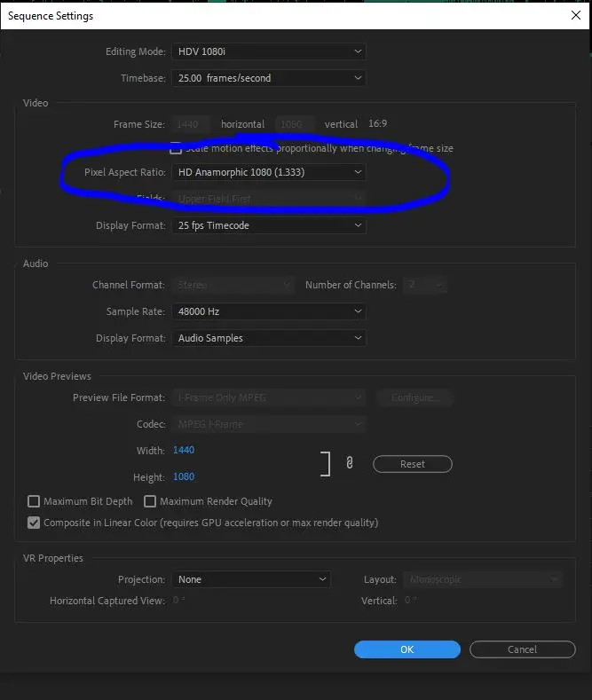Click the disabled Configure button
The height and width of the screenshot is (700, 592).
point(415,397)
